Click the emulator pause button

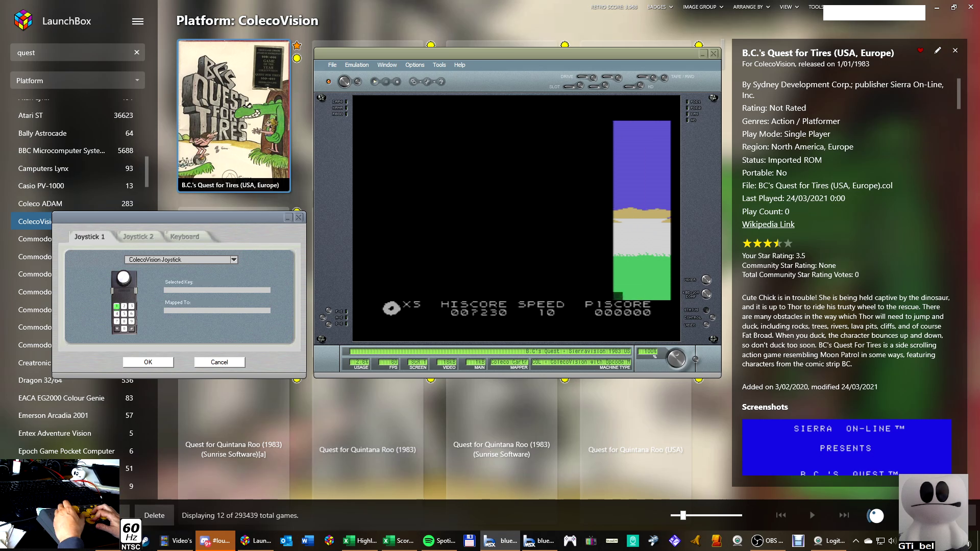[386, 82]
